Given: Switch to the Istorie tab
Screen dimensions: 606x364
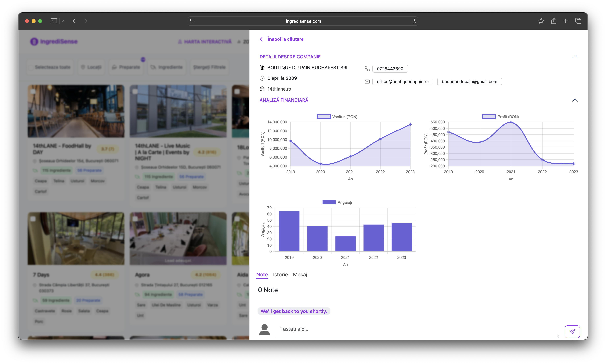Looking at the screenshot, I should pyautogui.click(x=280, y=275).
